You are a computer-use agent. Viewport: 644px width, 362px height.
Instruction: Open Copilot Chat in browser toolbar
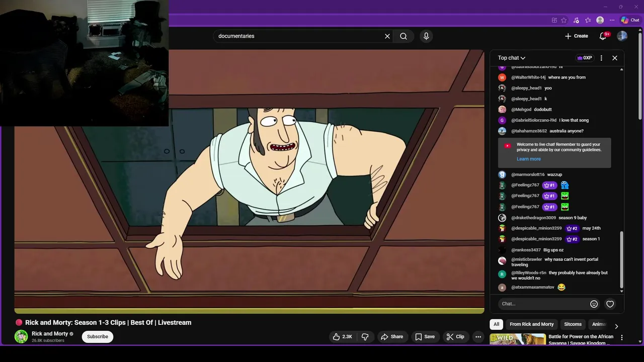click(x=630, y=20)
